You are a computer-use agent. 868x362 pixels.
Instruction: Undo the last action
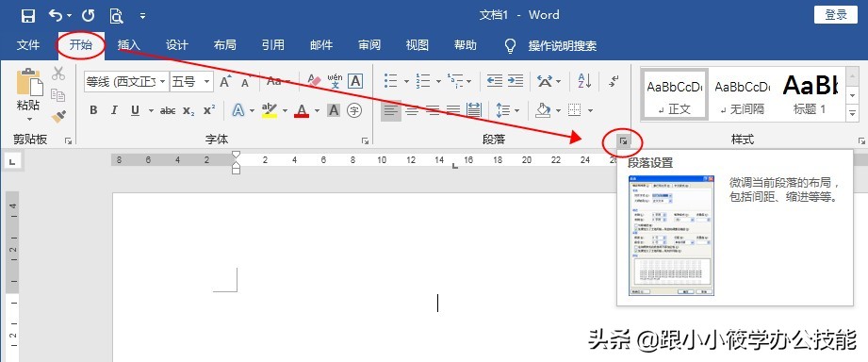56,15
